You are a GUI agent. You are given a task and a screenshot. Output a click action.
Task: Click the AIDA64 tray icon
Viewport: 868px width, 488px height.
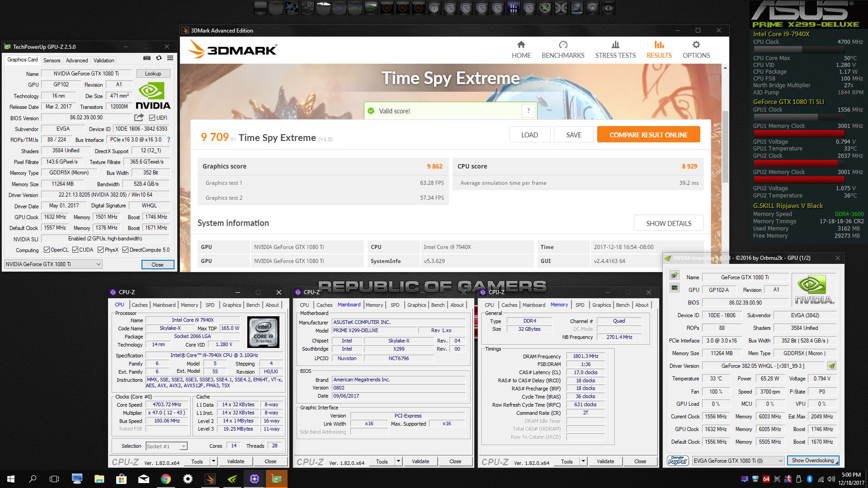(x=766, y=479)
